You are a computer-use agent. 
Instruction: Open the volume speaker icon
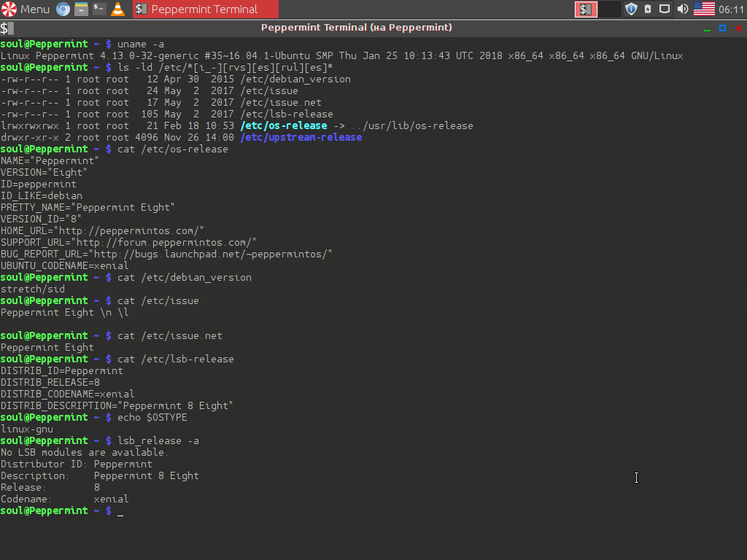pyautogui.click(x=683, y=9)
